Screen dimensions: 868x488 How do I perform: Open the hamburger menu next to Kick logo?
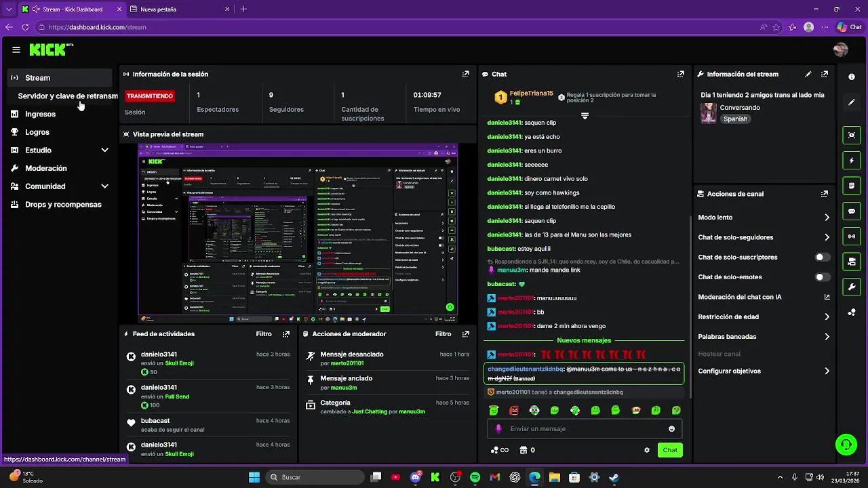(x=16, y=49)
